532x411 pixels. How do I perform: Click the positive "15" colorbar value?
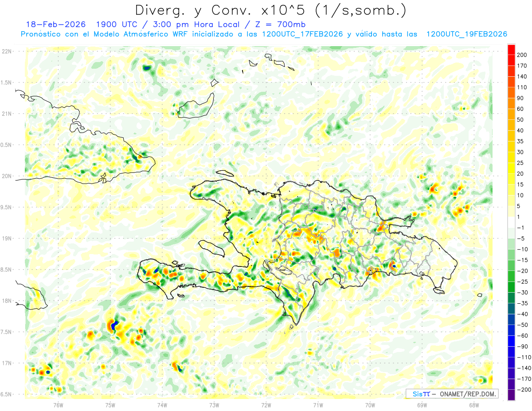point(520,184)
